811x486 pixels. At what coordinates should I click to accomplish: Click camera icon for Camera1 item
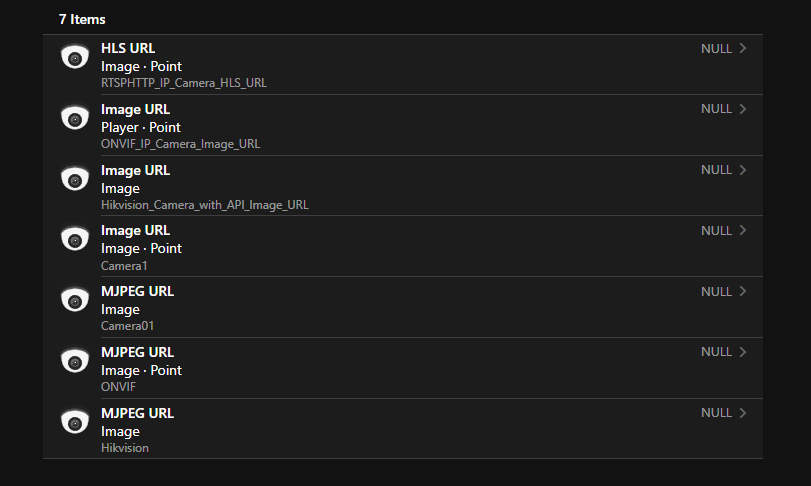75,239
